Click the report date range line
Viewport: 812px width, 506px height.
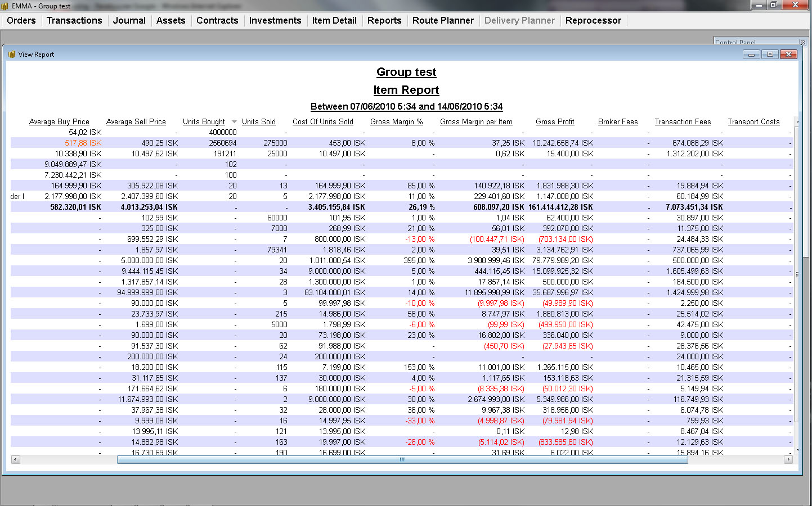[x=406, y=106]
